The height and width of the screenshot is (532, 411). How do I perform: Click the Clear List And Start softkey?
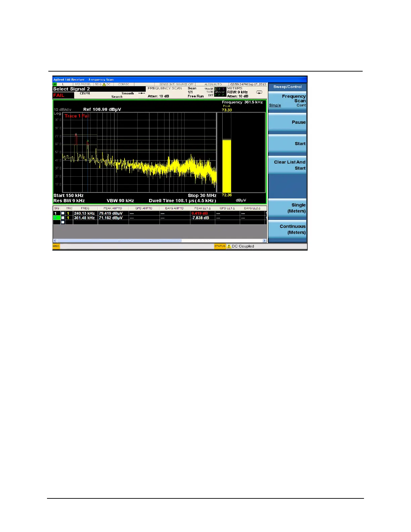pos(287,165)
